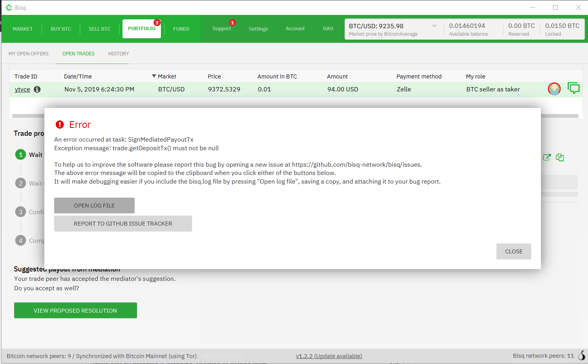
Task: Copy transaction ID with the copy icon
Action: 560,157
